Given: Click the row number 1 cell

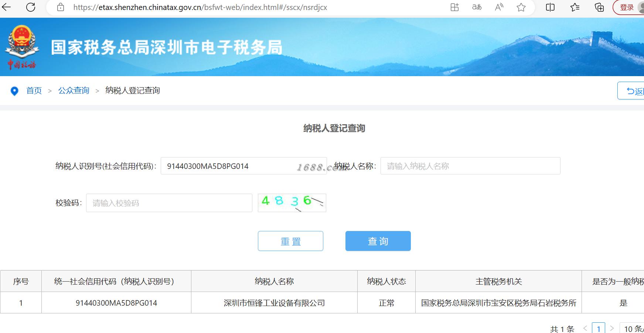Looking at the screenshot, I should tap(21, 303).
